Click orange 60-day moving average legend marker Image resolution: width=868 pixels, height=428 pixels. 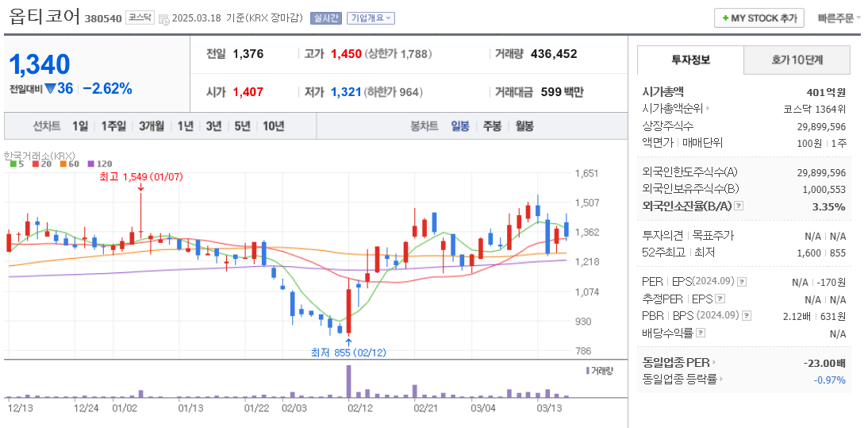click(63, 164)
